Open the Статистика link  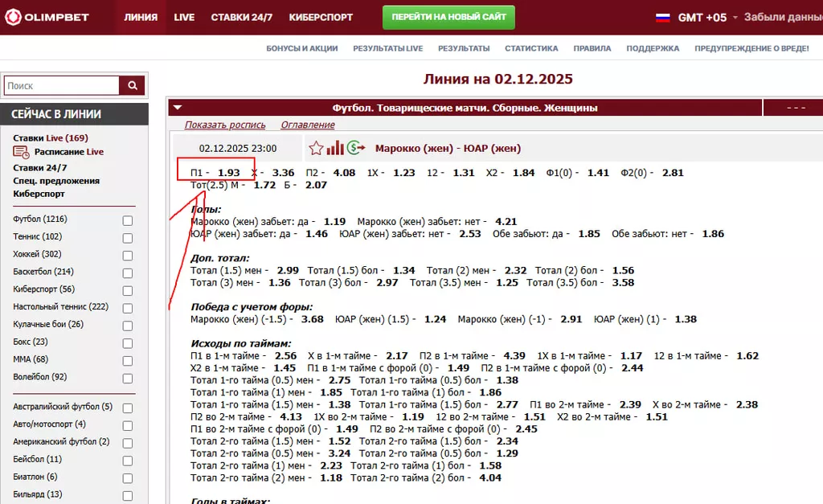coord(531,48)
